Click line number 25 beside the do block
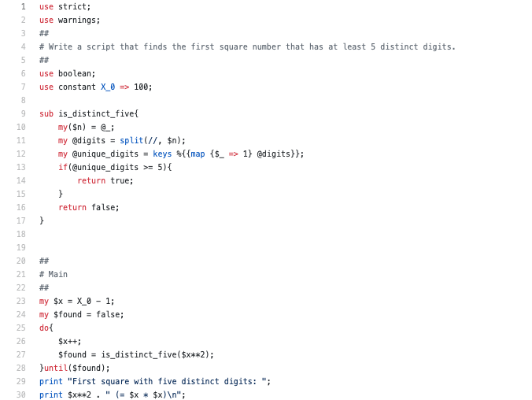This screenshot has height=400, width=532. tap(21, 328)
